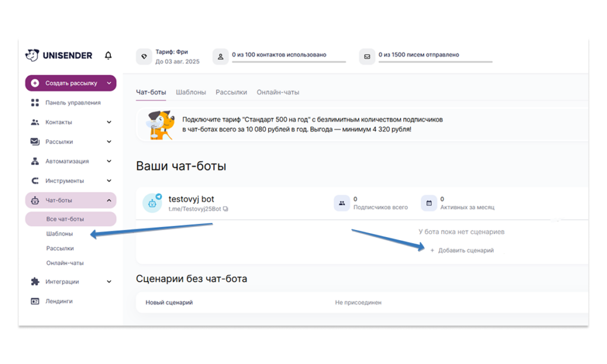Click the Автоматизация hierarchy icon
The image size is (607, 364).
(34, 161)
